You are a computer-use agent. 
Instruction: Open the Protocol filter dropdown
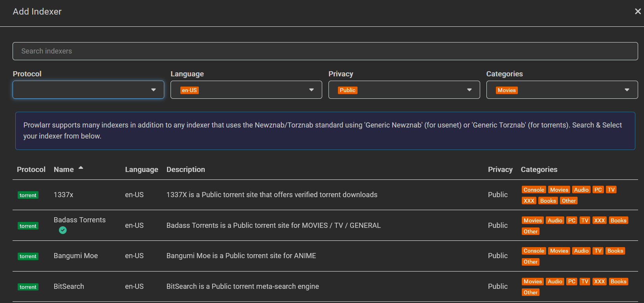click(x=88, y=90)
